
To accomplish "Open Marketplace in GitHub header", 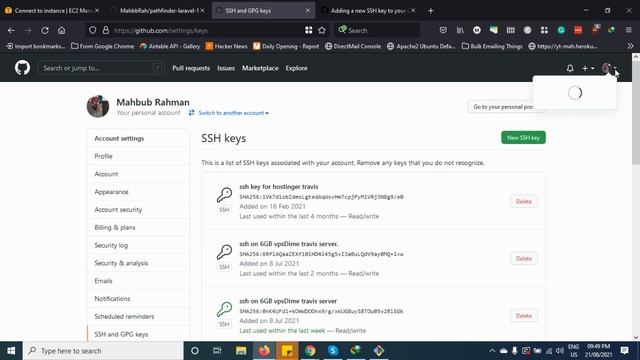I will (260, 68).
